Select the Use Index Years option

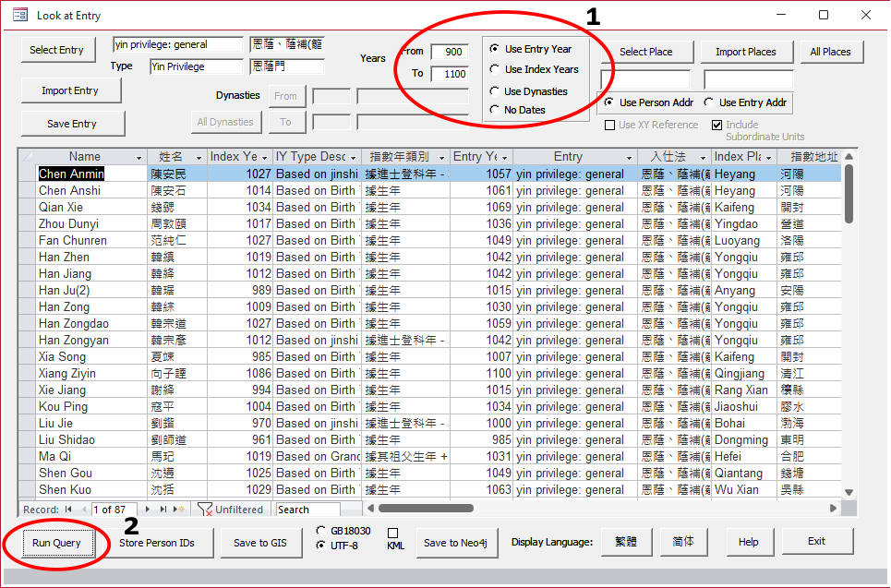click(495, 69)
